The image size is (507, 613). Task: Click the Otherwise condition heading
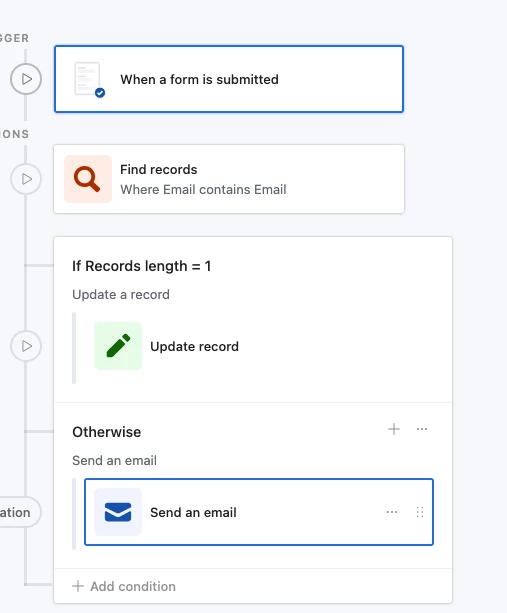click(107, 432)
